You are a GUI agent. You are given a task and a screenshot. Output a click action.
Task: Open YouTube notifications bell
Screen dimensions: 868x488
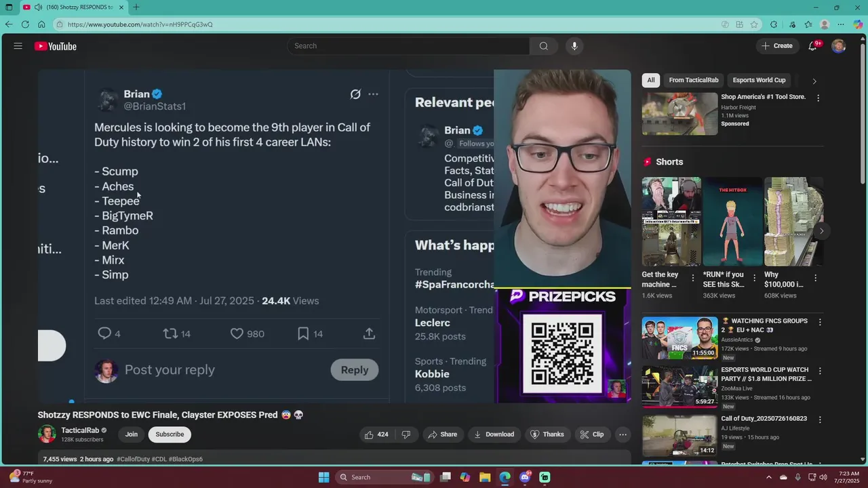pyautogui.click(x=812, y=46)
